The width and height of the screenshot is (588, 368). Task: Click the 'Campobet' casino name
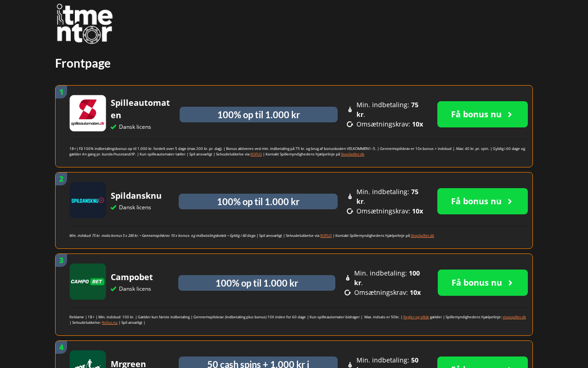click(132, 277)
